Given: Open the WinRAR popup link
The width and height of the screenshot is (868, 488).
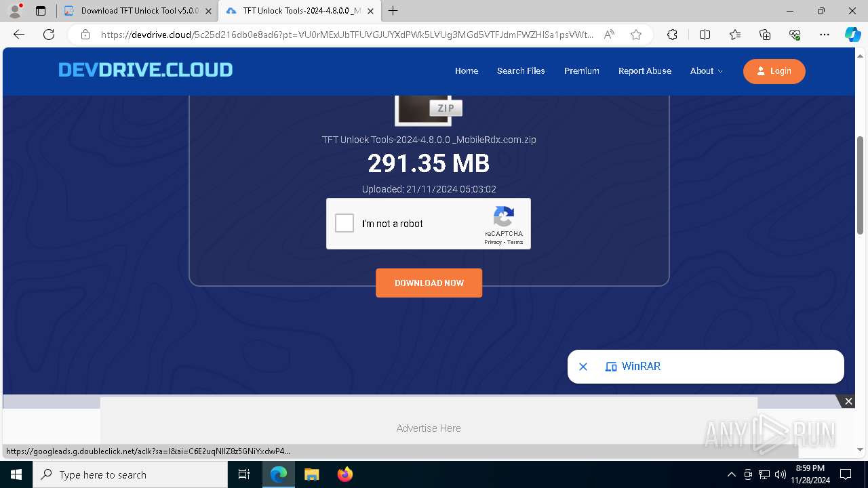Looking at the screenshot, I should (641, 366).
